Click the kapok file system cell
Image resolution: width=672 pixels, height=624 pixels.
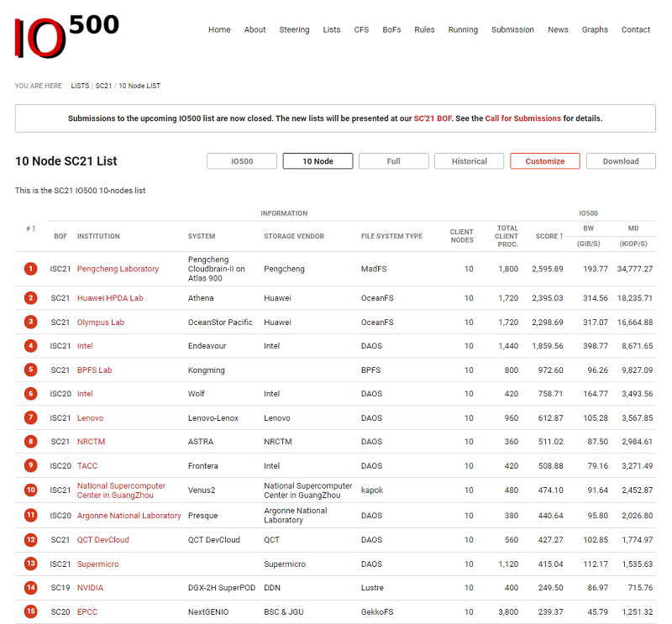[372, 490]
